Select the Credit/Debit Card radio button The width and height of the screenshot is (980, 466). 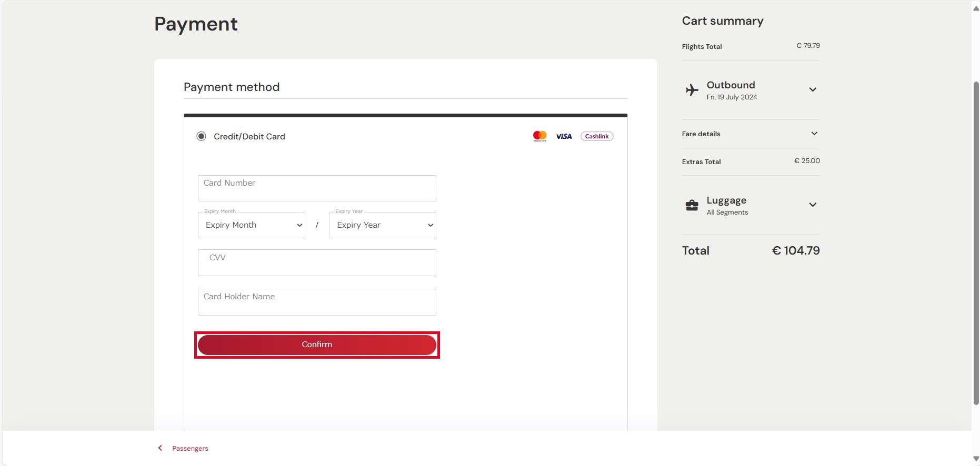tap(201, 136)
